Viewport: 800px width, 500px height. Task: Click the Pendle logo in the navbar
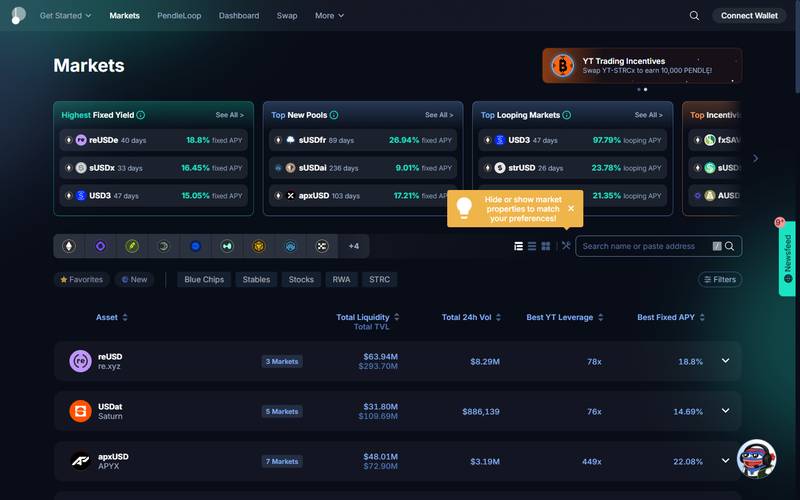(x=18, y=15)
